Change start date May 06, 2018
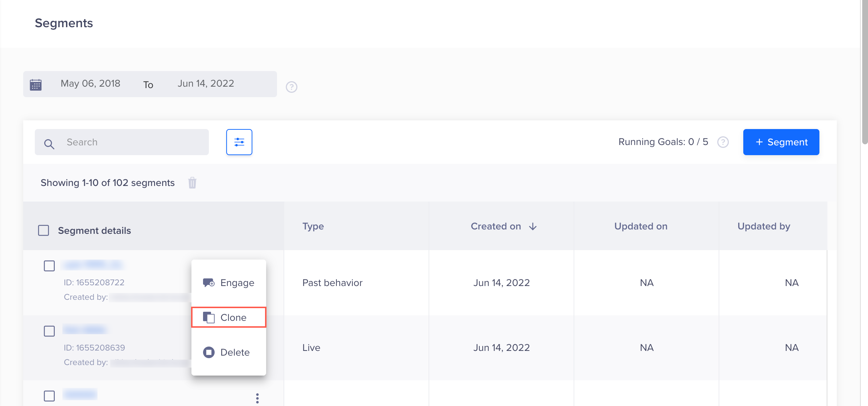 91,83
